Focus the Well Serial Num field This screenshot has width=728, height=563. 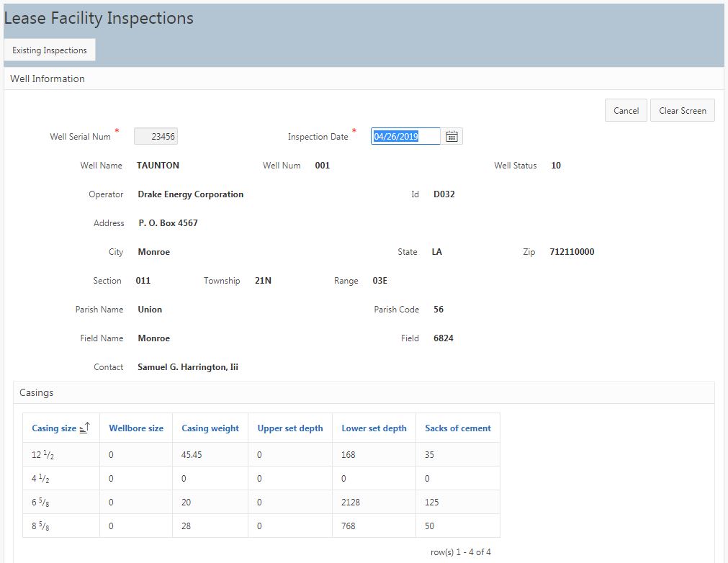[156, 137]
